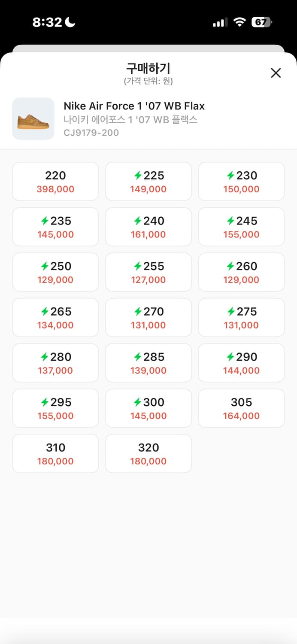Tap the size 270 option
The image size is (297, 644).
coord(148,318)
